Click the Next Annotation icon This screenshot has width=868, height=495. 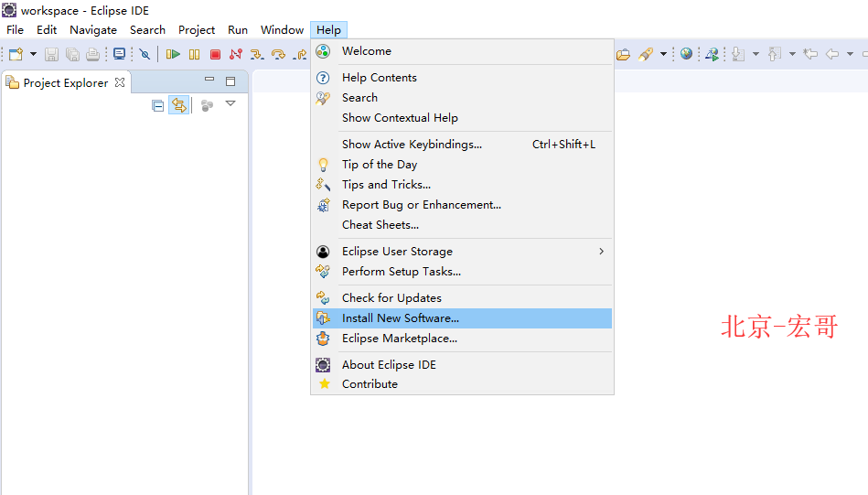tap(738, 54)
